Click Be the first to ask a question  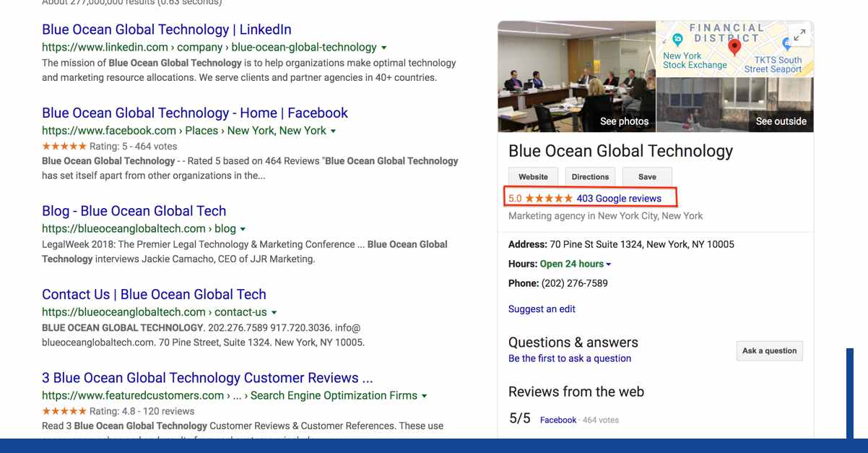(569, 358)
